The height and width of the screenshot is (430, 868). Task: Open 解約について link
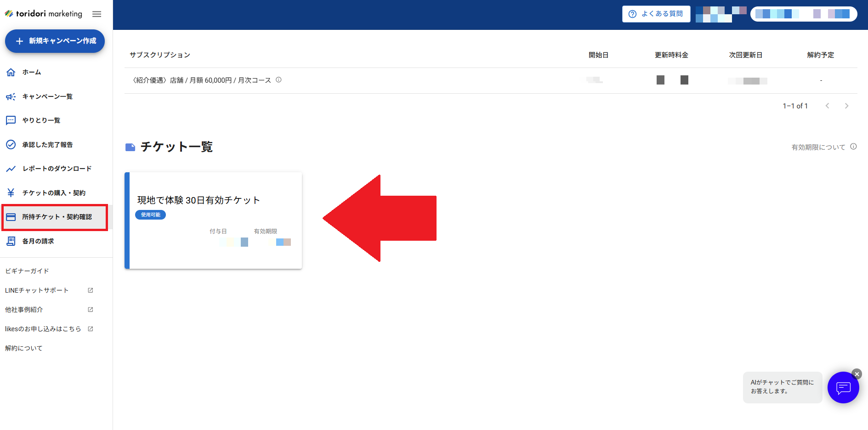[24, 348]
